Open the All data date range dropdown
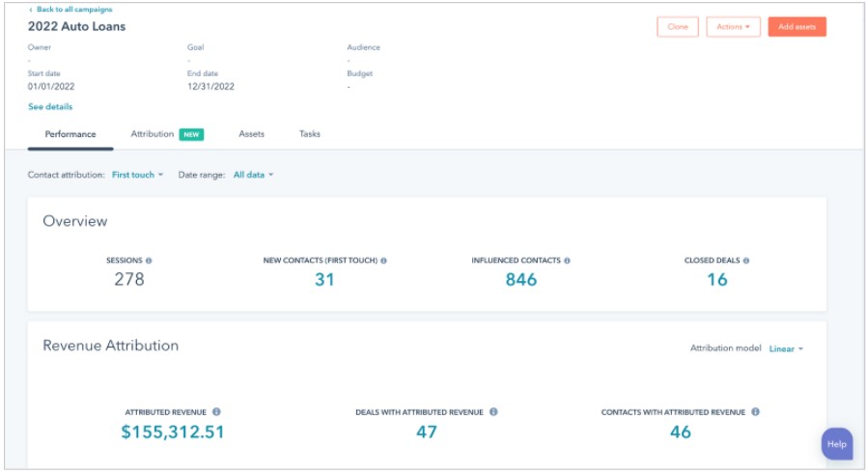 253,175
